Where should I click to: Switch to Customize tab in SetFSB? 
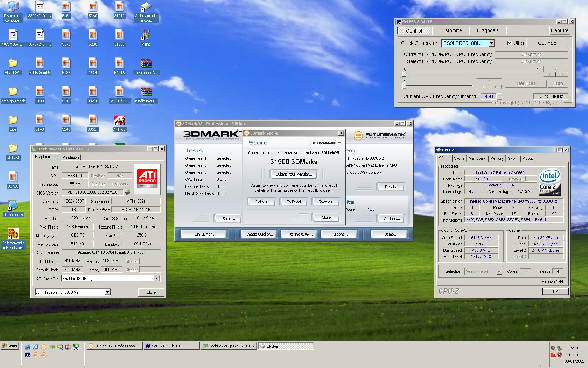pyautogui.click(x=450, y=30)
